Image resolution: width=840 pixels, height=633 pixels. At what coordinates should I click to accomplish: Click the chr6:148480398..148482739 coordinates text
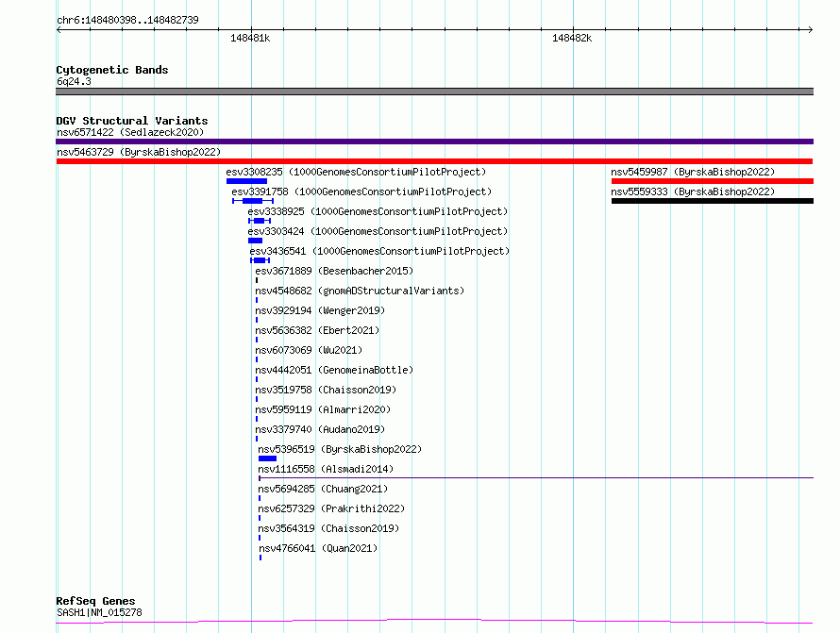127,20
